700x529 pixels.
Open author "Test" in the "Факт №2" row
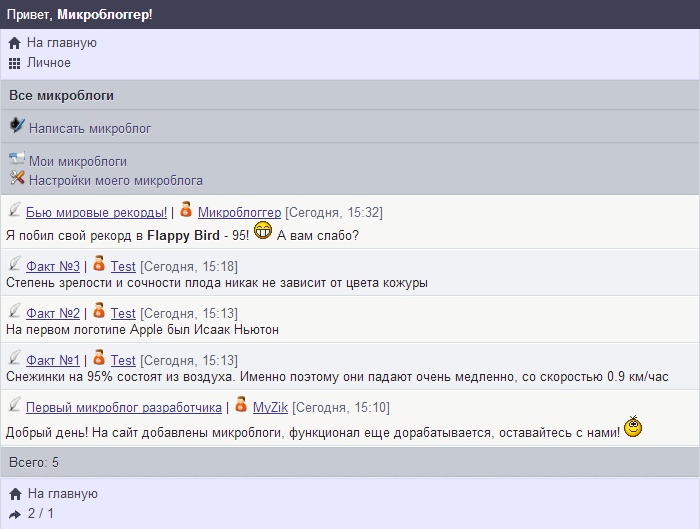point(123,313)
